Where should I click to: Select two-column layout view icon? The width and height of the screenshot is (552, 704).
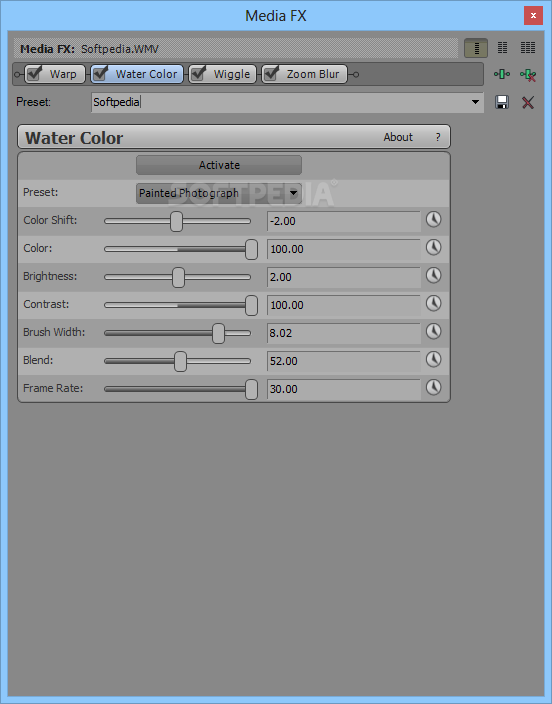pyautogui.click(x=502, y=48)
